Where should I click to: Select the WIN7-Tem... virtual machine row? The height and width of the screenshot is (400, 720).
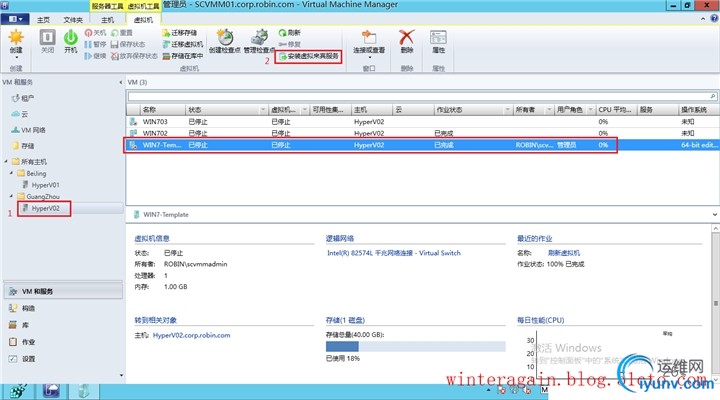422,145
